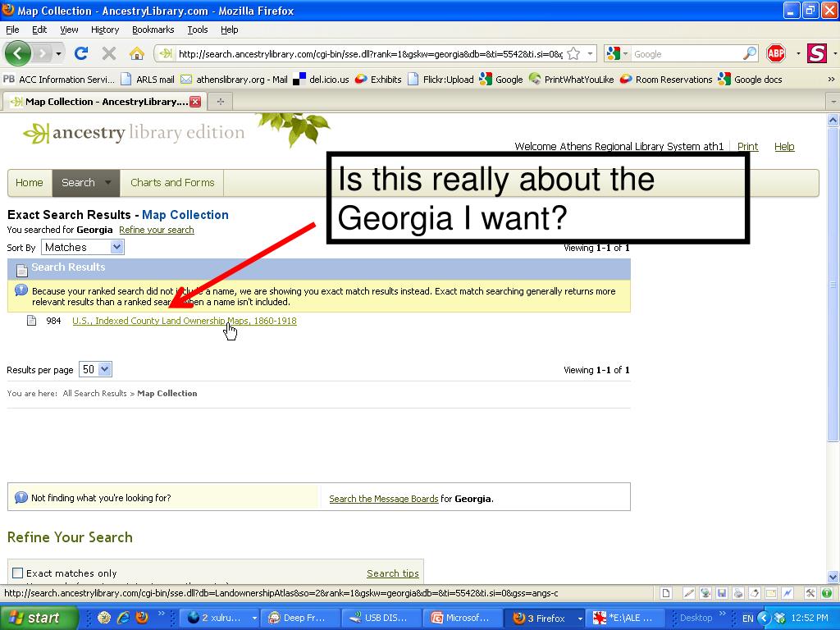Stop loading with the X icon
The width and height of the screenshot is (840, 630).
tap(109, 53)
